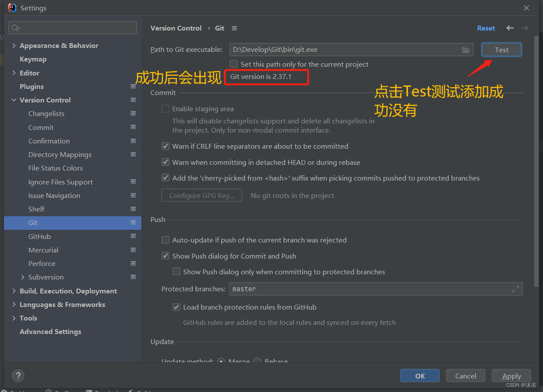Expand the Tools section

coord(14,318)
